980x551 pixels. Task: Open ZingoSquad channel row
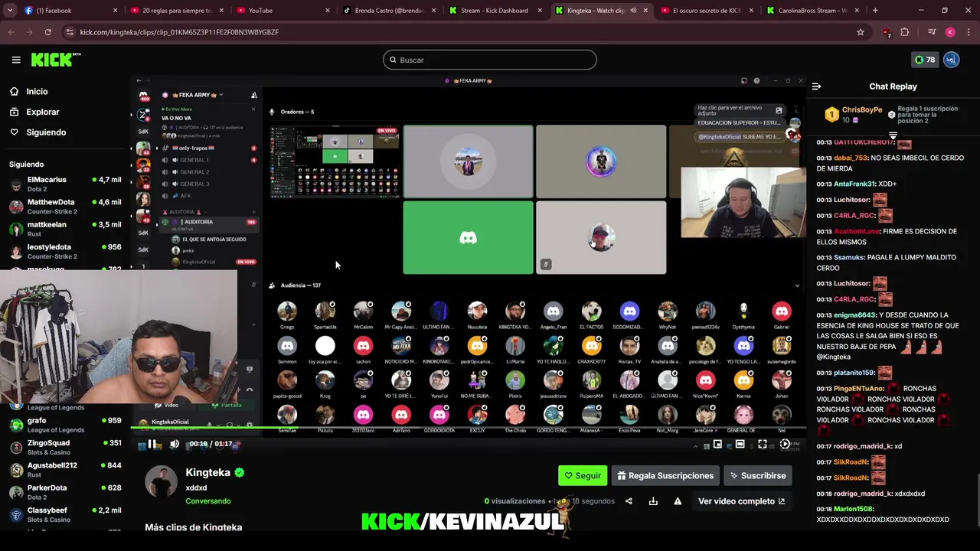click(65, 447)
